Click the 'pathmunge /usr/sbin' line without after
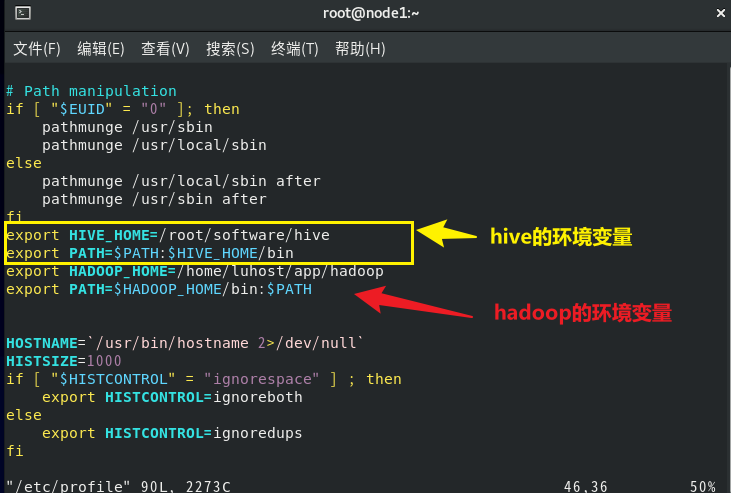This screenshot has width=731, height=493. click(x=127, y=127)
